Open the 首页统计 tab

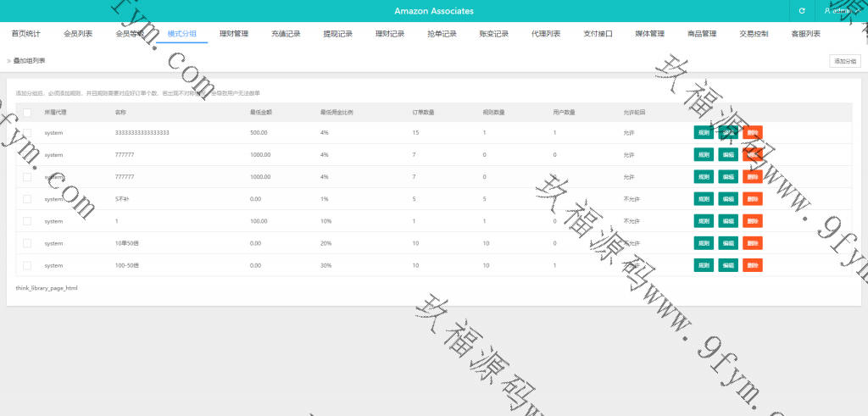point(25,35)
